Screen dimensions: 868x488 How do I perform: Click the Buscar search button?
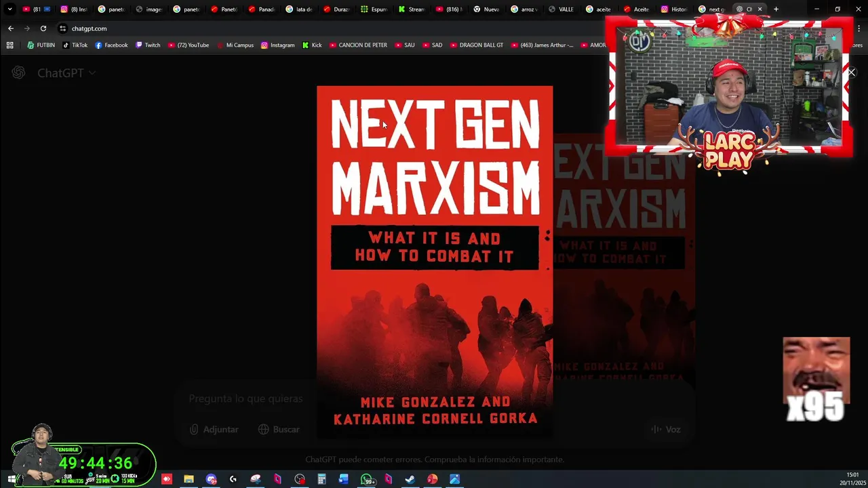coord(279,429)
